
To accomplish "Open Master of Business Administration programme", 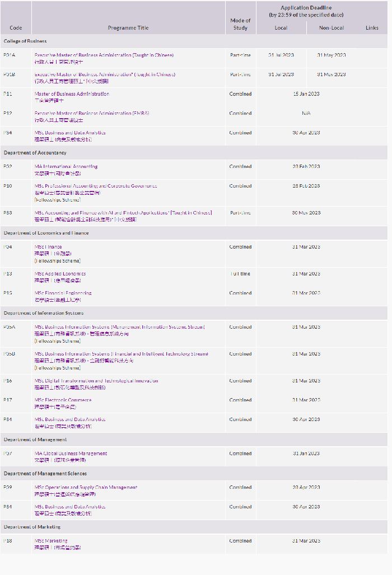I will coord(72,94).
